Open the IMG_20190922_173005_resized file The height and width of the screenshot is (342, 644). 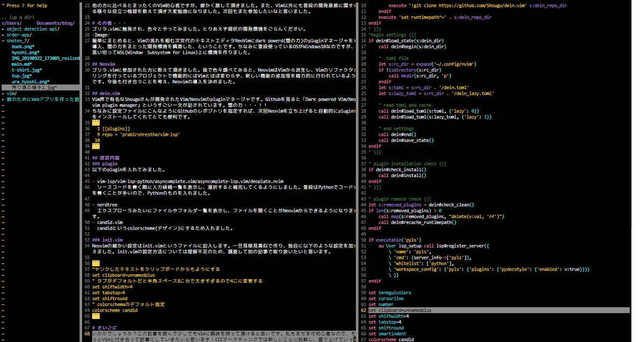(46, 58)
